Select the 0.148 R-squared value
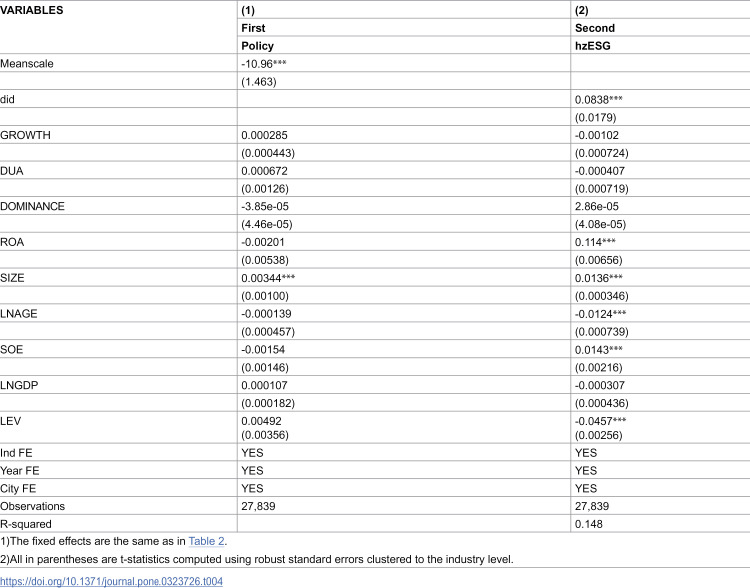Screen dimensions: 750x588 588,524
